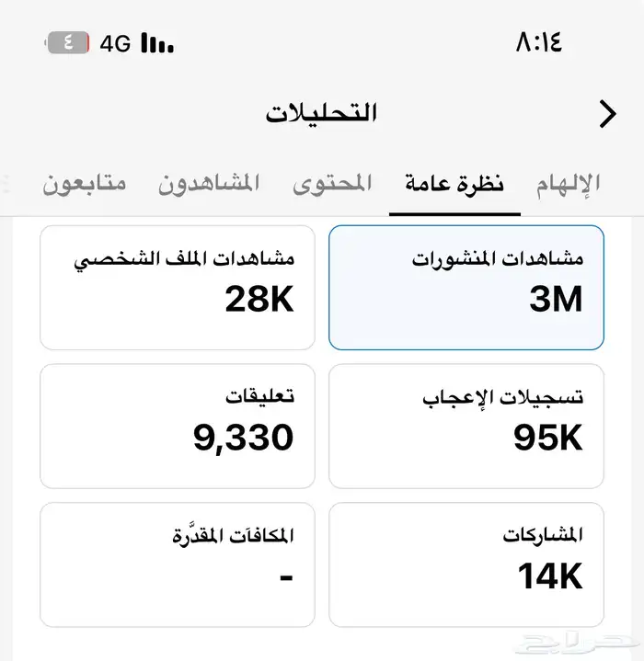Viewport: 644px width, 661px height.
Task: Open the تعليقات 9,330 card
Action: (178, 426)
